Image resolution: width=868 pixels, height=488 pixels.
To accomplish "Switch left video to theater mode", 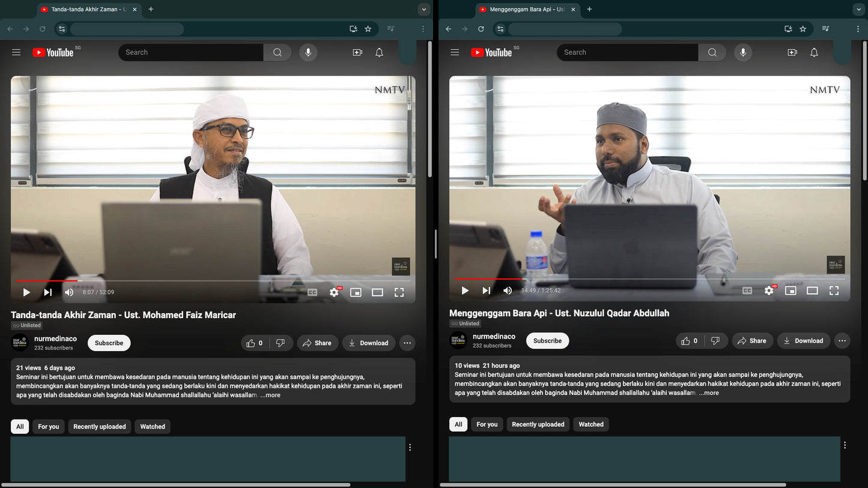I will (x=377, y=292).
